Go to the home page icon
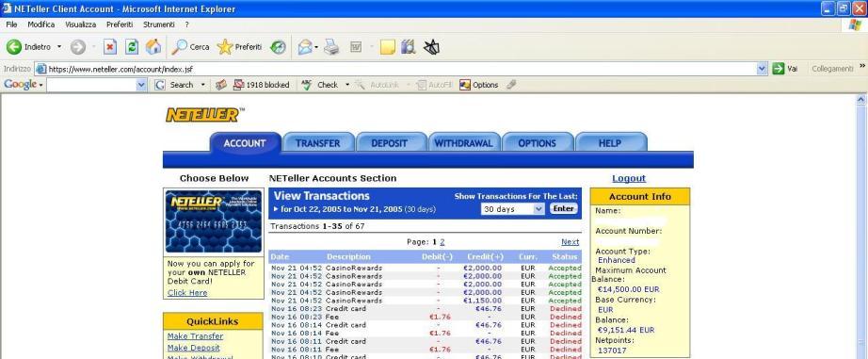The height and width of the screenshot is (359, 868). 153,47
